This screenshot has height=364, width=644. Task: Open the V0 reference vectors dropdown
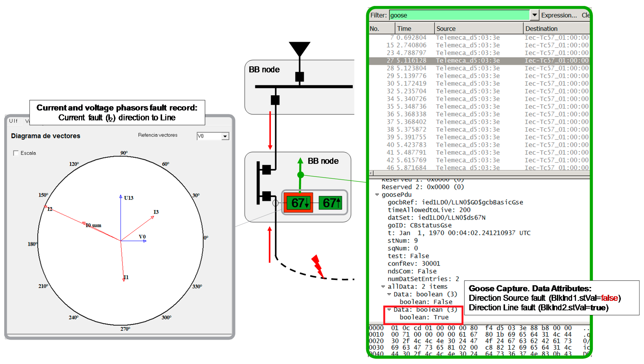point(225,136)
